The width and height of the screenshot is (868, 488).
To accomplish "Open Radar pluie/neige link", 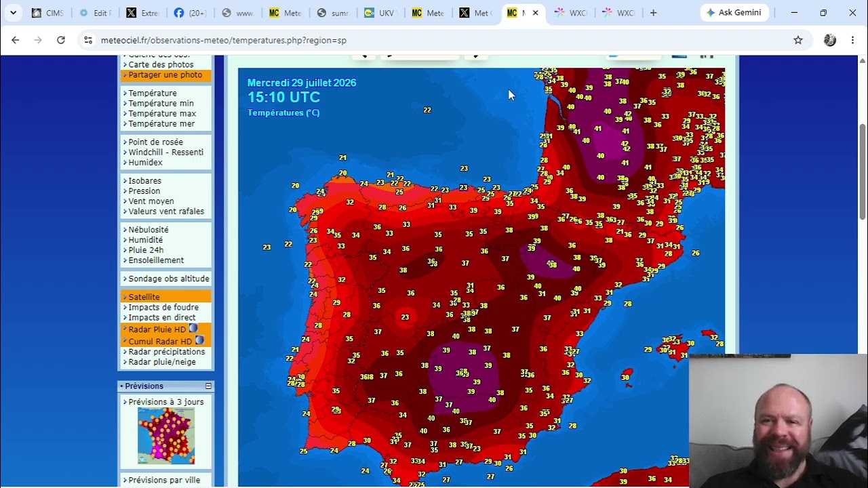I will [161, 362].
